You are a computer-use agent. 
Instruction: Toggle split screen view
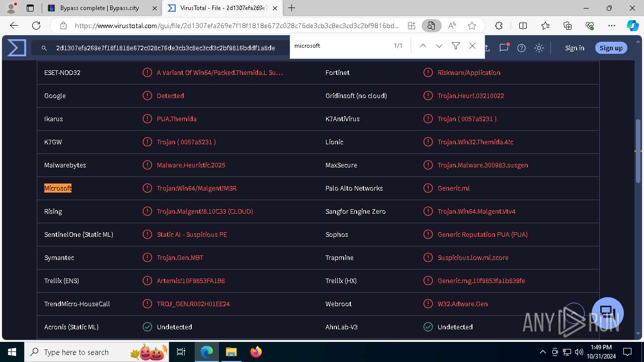(523, 26)
